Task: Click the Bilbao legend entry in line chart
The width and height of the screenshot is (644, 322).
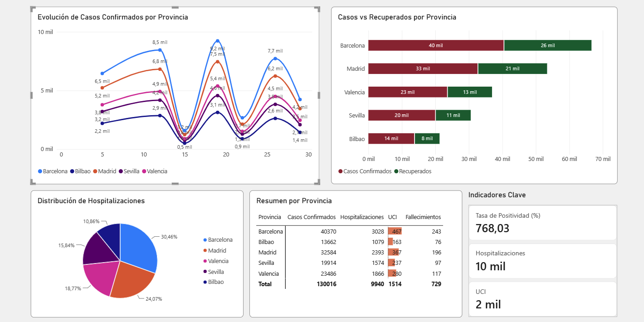Action: point(80,171)
